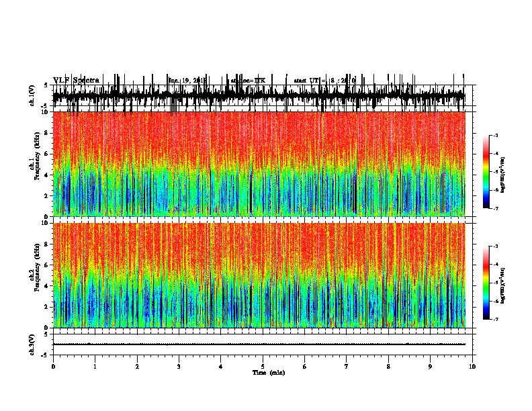The width and height of the screenshot is (532, 411).
Task: Click the -5 tick on the ch.3(V) axis
Action: (46, 355)
